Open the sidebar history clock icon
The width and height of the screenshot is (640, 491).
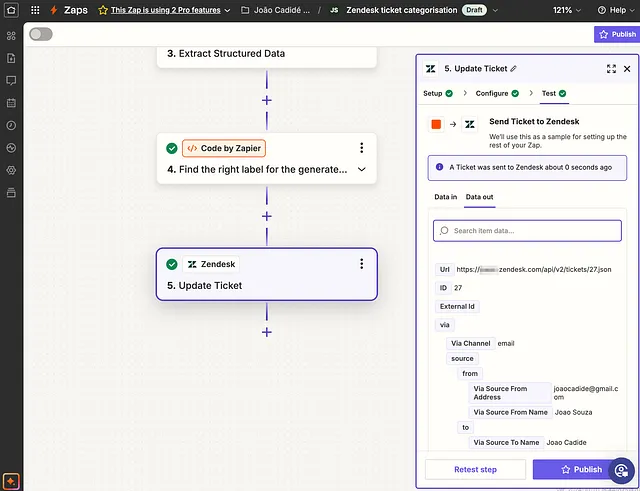coord(11,125)
